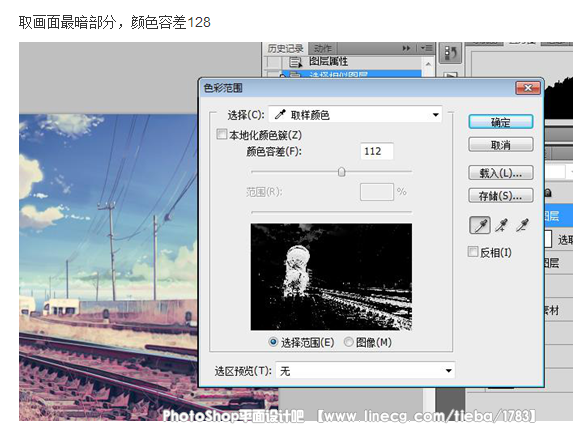Confirm with the 确定 button
586x433 pixels.
click(501, 122)
